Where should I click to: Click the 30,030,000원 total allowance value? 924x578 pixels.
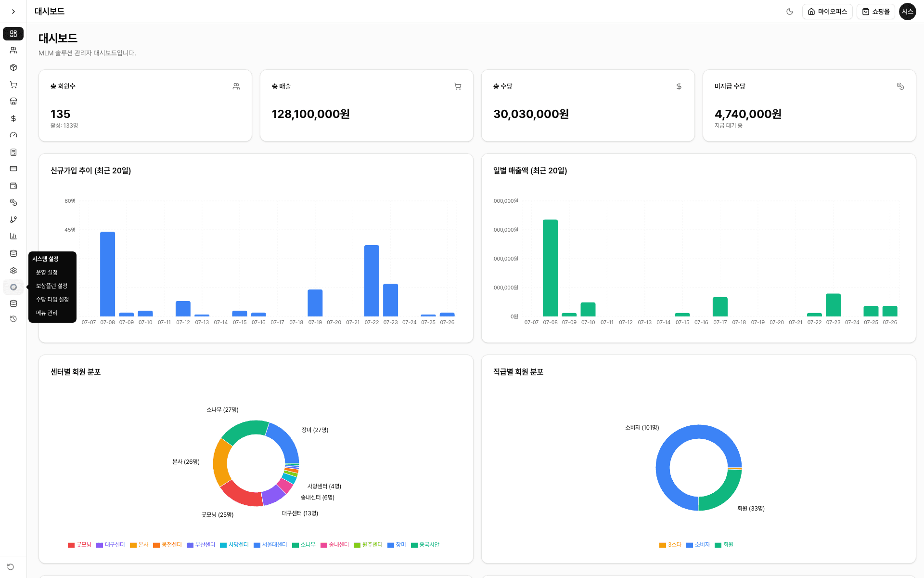(531, 114)
